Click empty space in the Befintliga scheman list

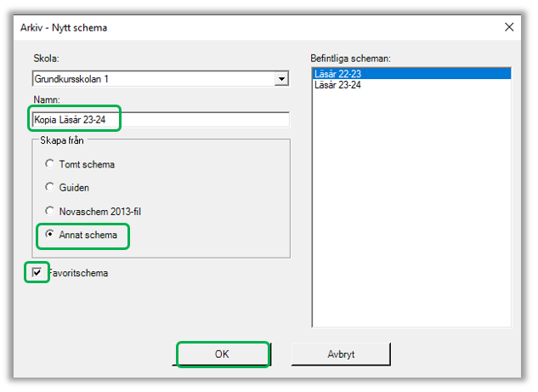pyautogui.click(x=411, y=213)
